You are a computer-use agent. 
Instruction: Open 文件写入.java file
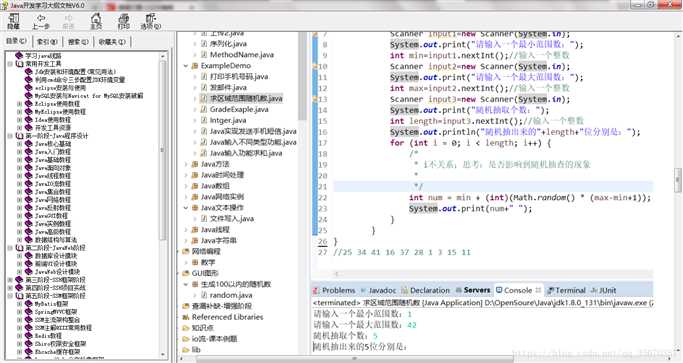click(x=232, y=219)
